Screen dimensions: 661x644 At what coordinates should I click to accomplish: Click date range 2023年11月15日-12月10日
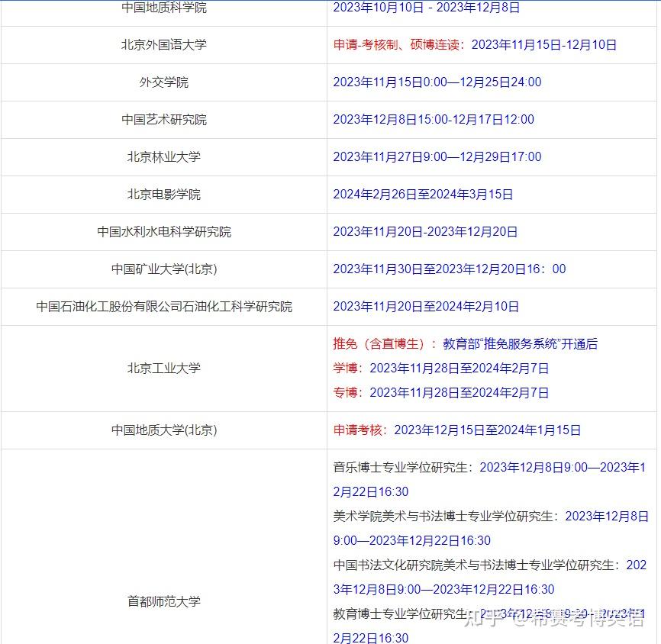[543, 45]
